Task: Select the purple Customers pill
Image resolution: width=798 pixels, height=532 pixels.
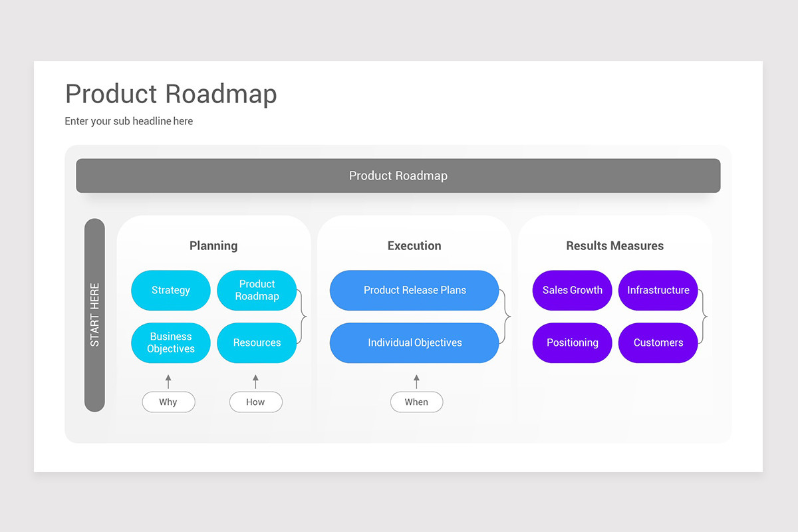Action: pos(658,342)
